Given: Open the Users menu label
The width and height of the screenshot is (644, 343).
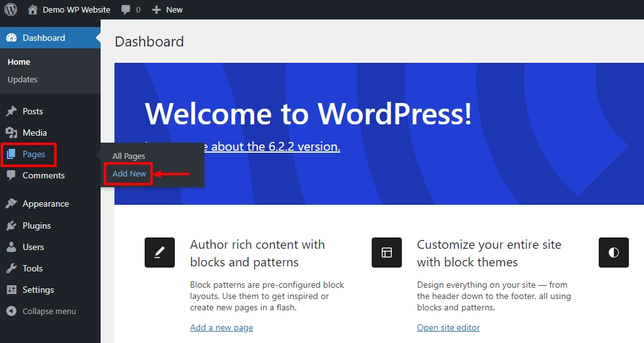Looking at the screenshot, I should pyautogui.click(x=33, y=247).
